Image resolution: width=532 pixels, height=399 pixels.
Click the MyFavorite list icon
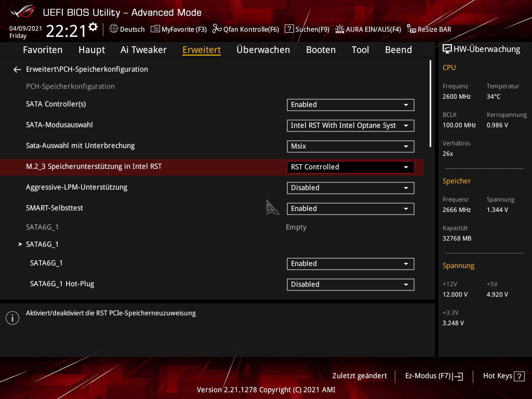[155, 29]
